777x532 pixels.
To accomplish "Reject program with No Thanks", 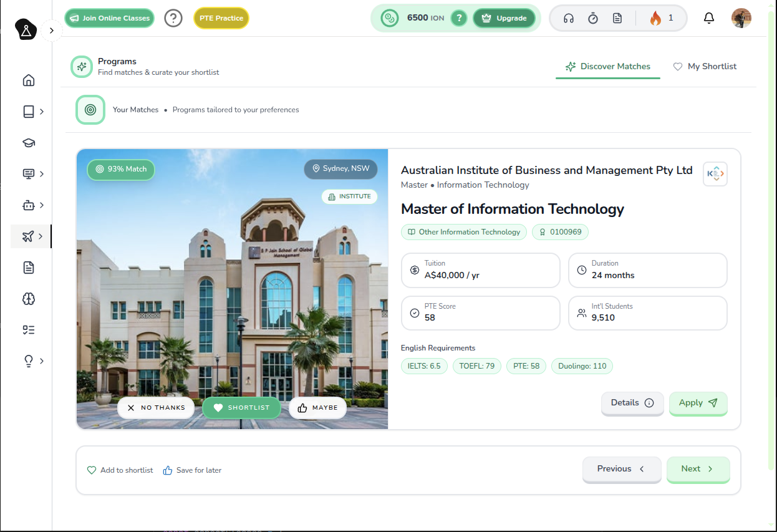I will 157,408.
